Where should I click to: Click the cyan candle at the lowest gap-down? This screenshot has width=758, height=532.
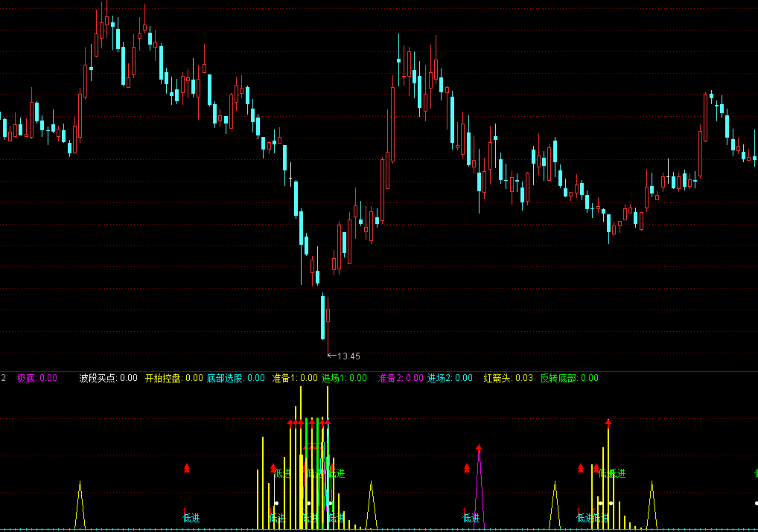[x=323, y=316]
